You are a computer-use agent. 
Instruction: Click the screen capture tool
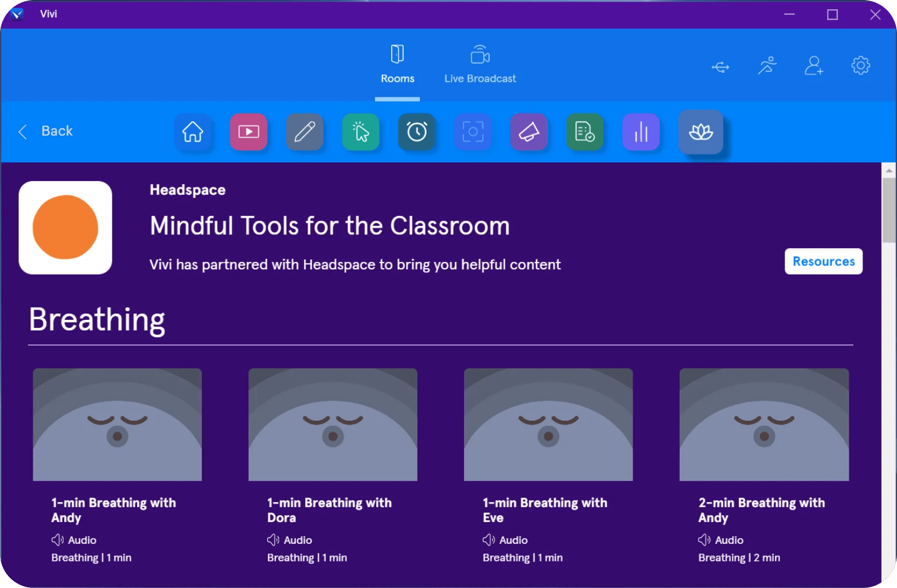[x=473, y=132]
